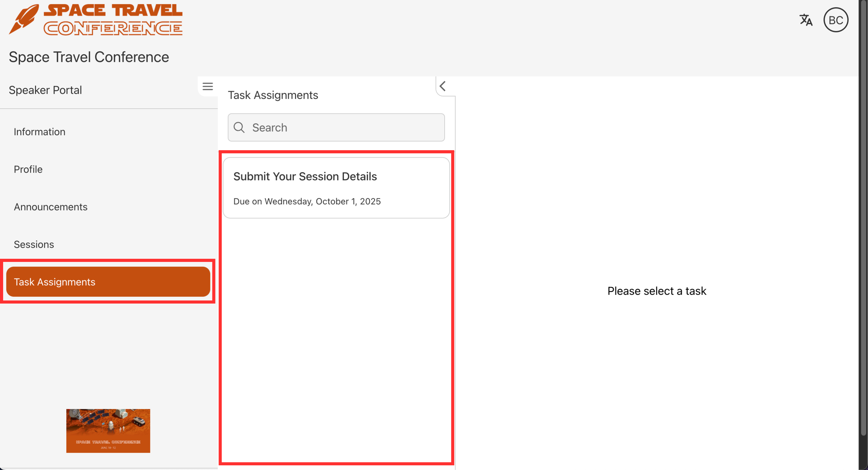Click the vertical scrollbar on the right edge
The image size is (868, 470).
coord(863,219)
